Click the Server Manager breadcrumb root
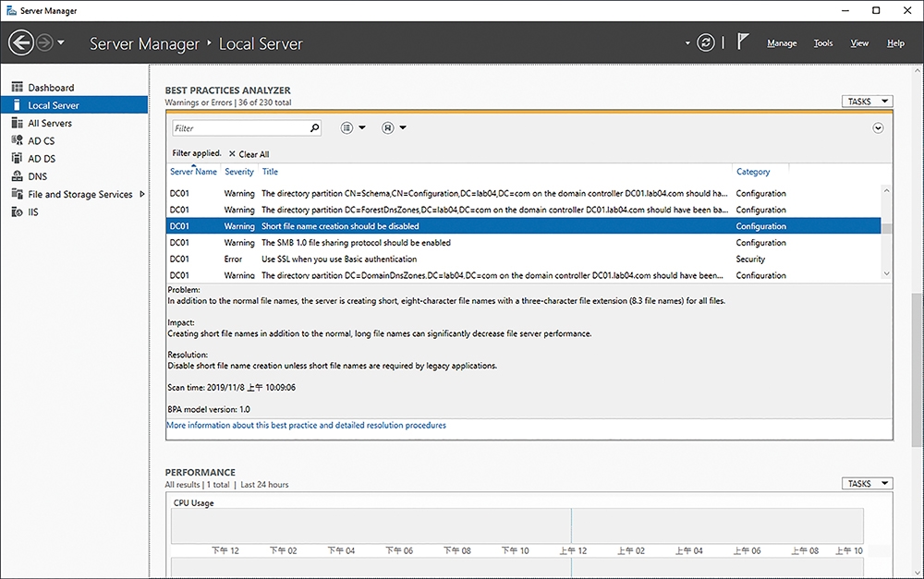The width and height of the screenshot is (924, 579). click(x=144, y=43)
